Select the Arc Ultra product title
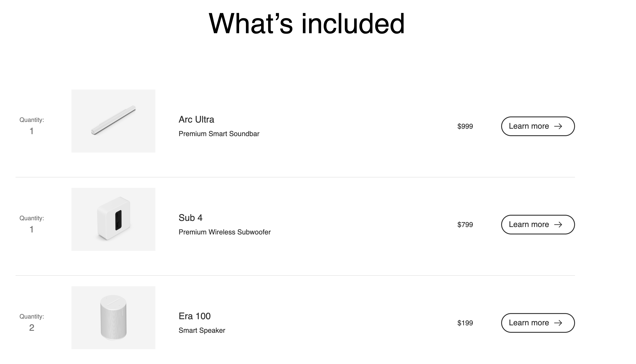Image resolution: width=636 pixels, height=364 pixels. [196, 120]
